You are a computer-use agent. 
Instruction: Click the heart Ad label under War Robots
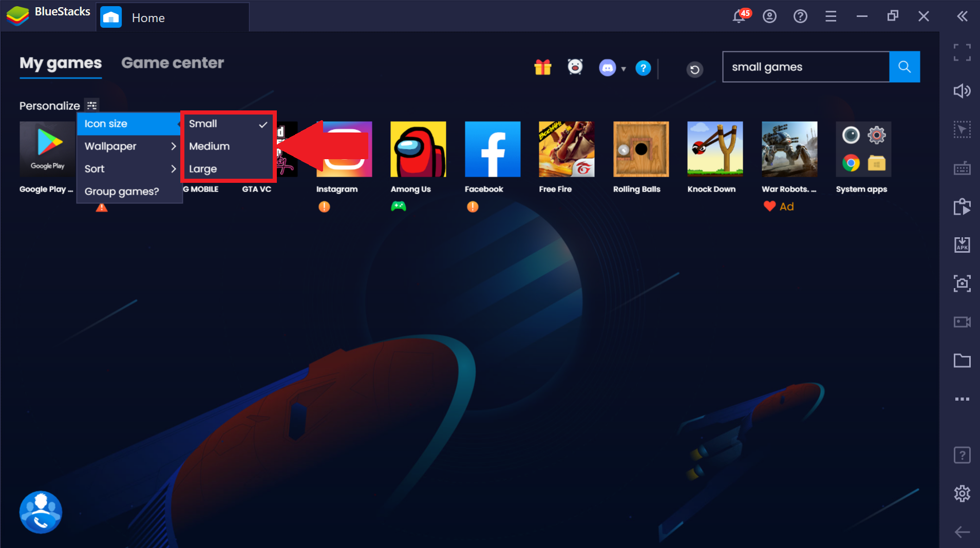(779, 206)
